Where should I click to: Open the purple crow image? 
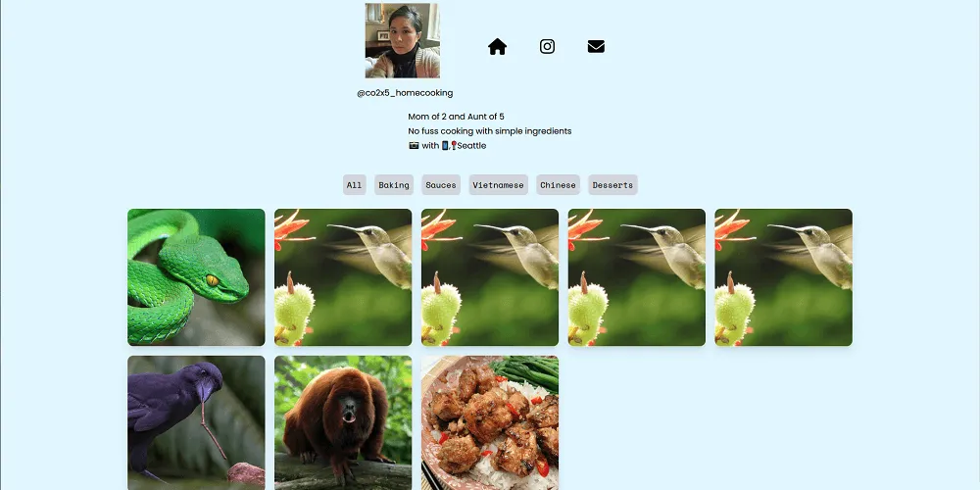click(196, 423)
